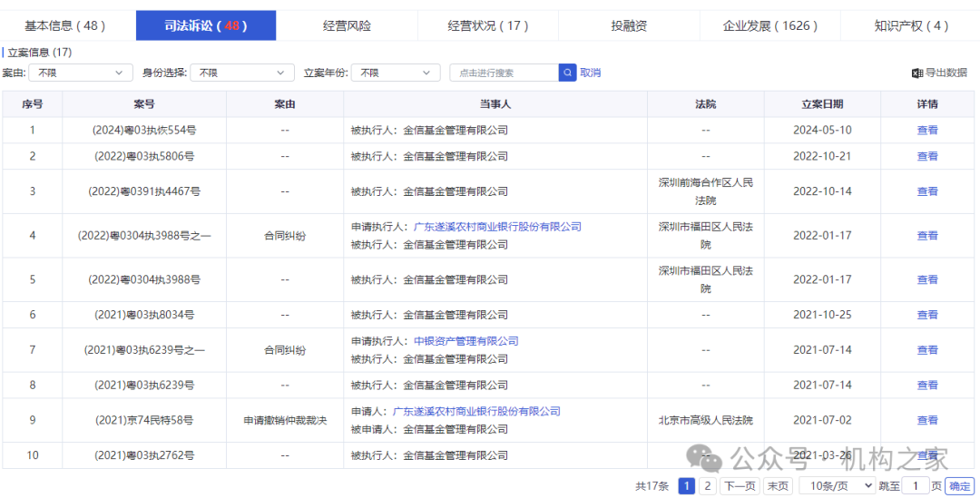The width and height of the screenshot is (980, 498).
Task: Click 查看 for case (2022)粤0391执4467号
Action: (x=926, y=191)
